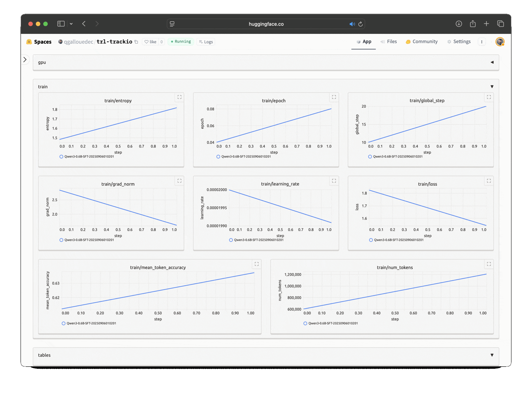Fullscreen the train/num_tokens chart
Viewport: 532px width, 394px height.
pyautogui.click(x=489, y=264)
